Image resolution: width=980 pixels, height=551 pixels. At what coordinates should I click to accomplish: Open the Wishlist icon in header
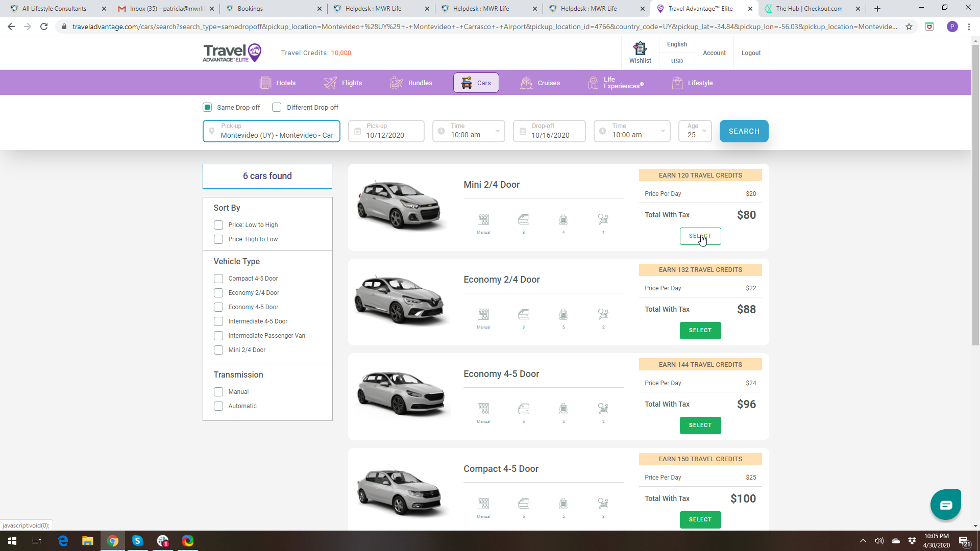[640, 49]
